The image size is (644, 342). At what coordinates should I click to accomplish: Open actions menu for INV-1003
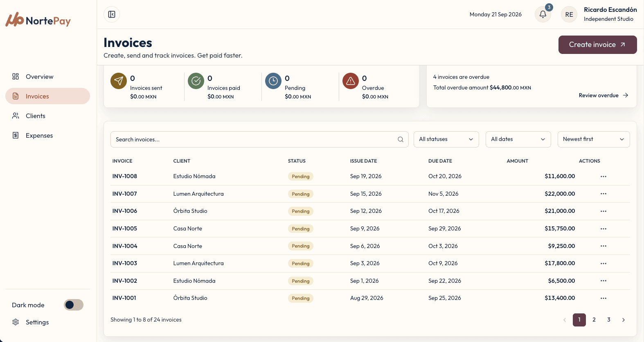coord(603,264)
